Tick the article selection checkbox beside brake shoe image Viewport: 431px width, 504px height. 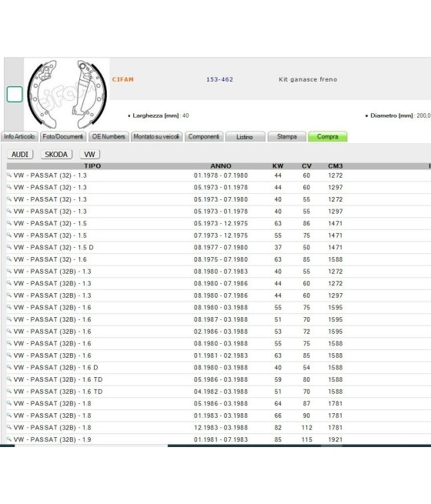pos(15,94)
